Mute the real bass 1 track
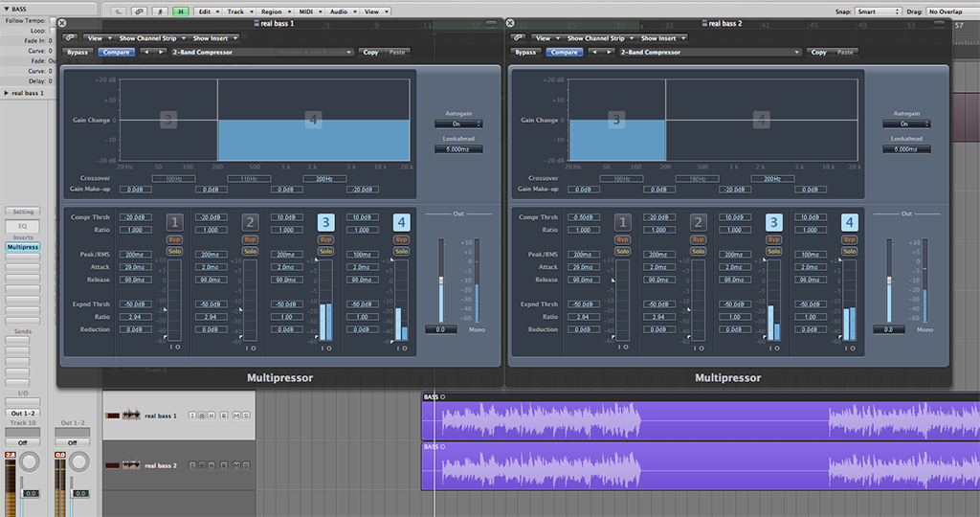980x517 pixels. tap(236, 416)
